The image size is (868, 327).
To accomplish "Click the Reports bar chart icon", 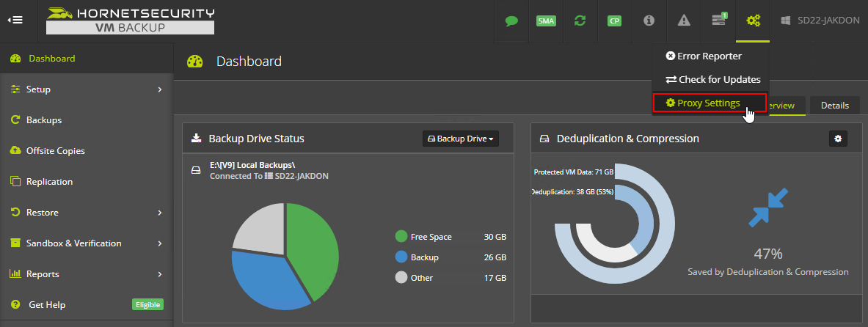I will (15, 274).
